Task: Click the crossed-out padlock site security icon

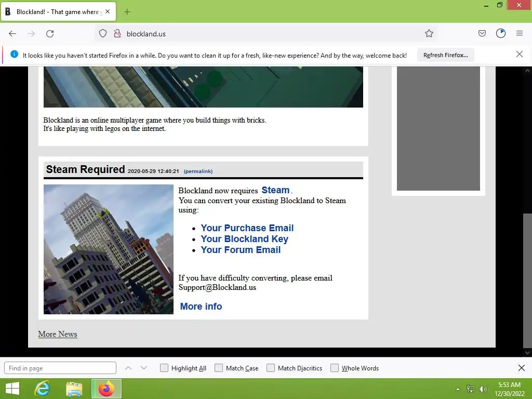Action: [x=117, y=34]
